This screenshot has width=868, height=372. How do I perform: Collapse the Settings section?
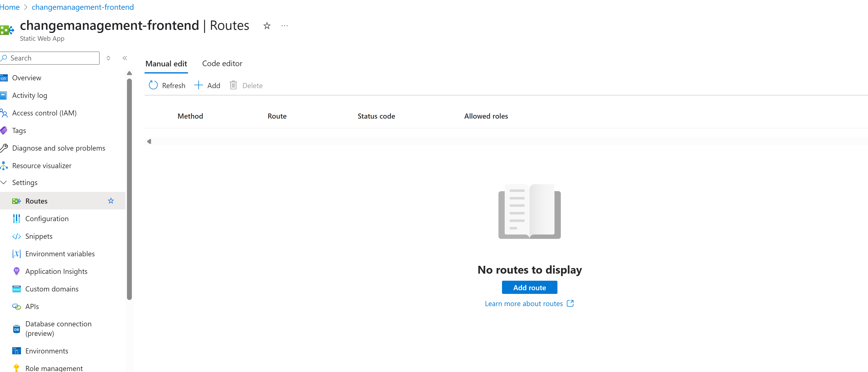coord(4,182)
